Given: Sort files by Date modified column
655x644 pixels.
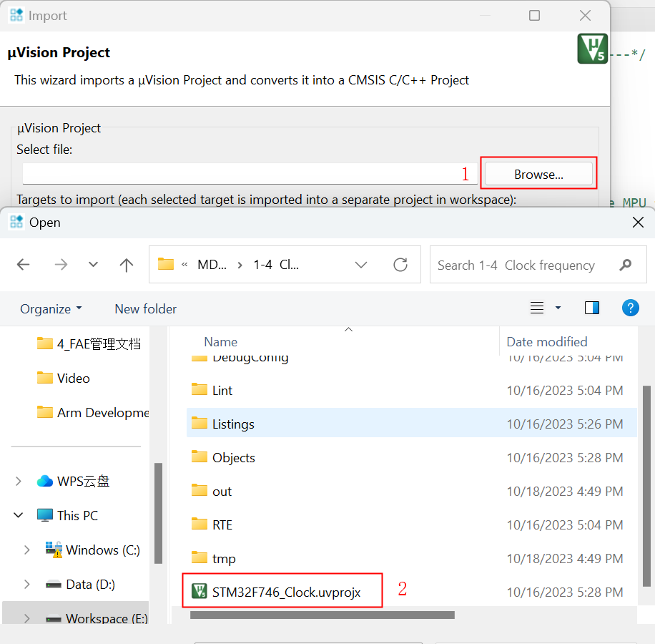Looking at the screenshot, I should click(x=547, y=342).
